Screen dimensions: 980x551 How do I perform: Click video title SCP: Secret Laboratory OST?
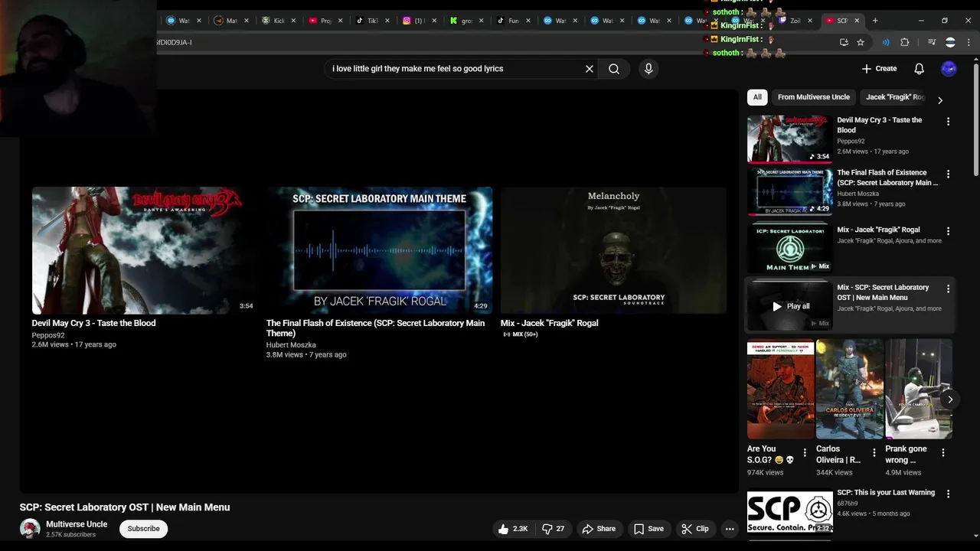point(125,507)
